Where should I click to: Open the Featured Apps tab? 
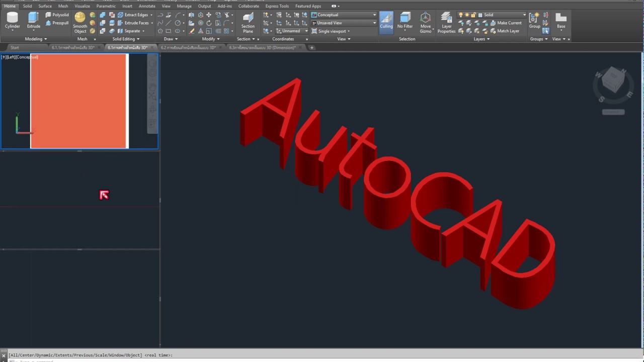(x=308, y=6)
